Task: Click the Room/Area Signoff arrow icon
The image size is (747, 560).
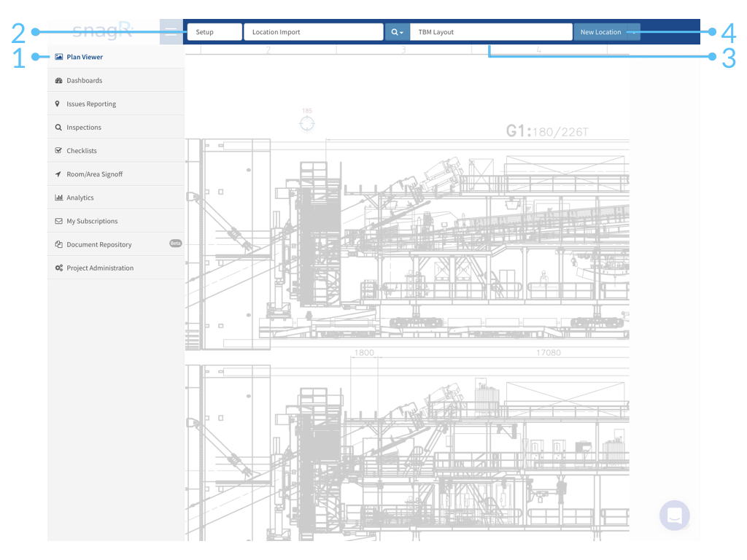Action: coord(58,174)
